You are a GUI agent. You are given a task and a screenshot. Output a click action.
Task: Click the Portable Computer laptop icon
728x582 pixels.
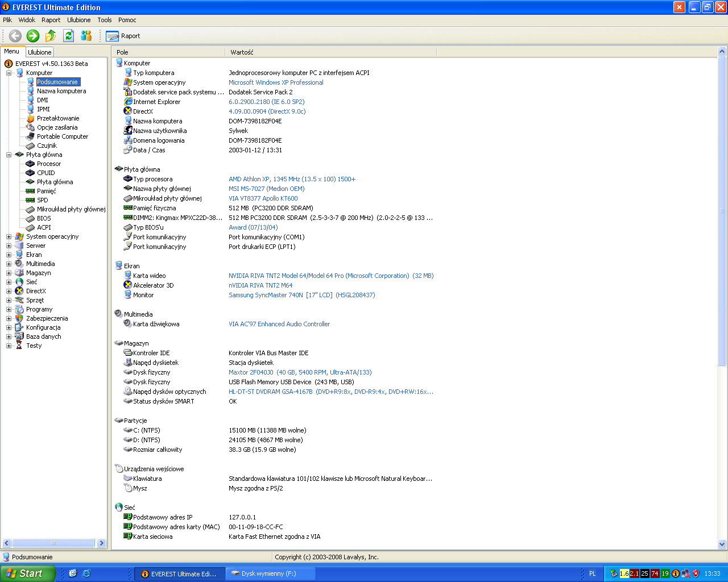tap(31, 136)
